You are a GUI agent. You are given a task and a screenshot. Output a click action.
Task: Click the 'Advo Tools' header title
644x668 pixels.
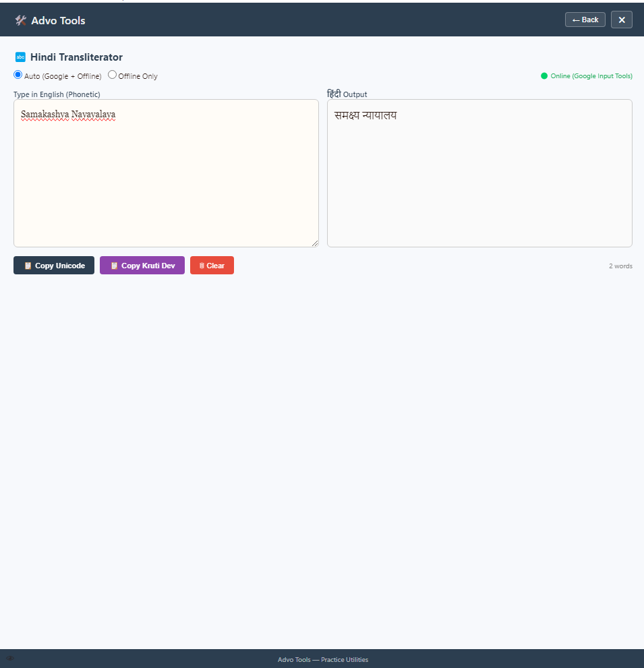click(x=58, y=20)
